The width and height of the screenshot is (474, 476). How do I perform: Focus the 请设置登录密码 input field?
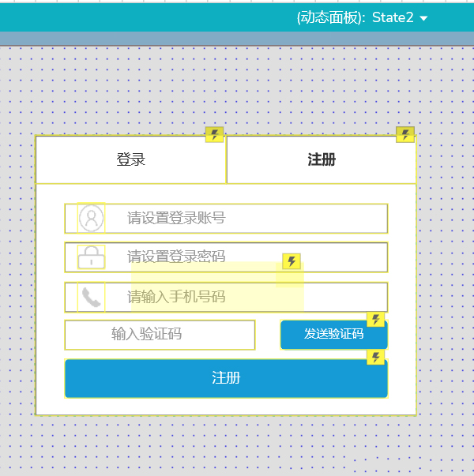coord(226,257)
